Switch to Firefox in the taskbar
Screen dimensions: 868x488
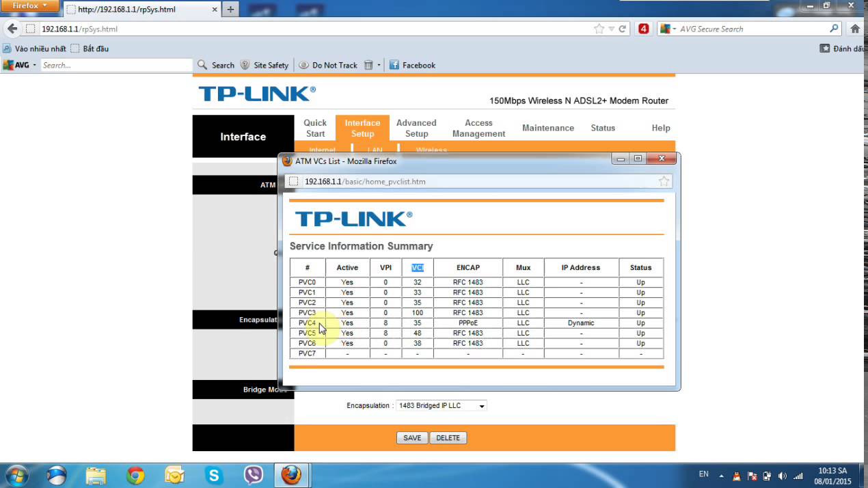tap(292, 475)
